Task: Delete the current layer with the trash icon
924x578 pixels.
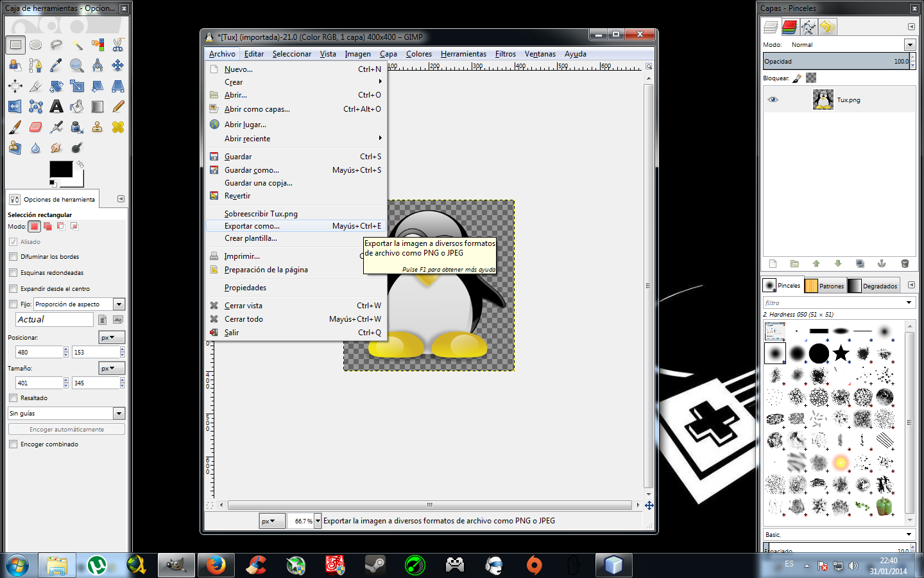Action: click(905, 263)
